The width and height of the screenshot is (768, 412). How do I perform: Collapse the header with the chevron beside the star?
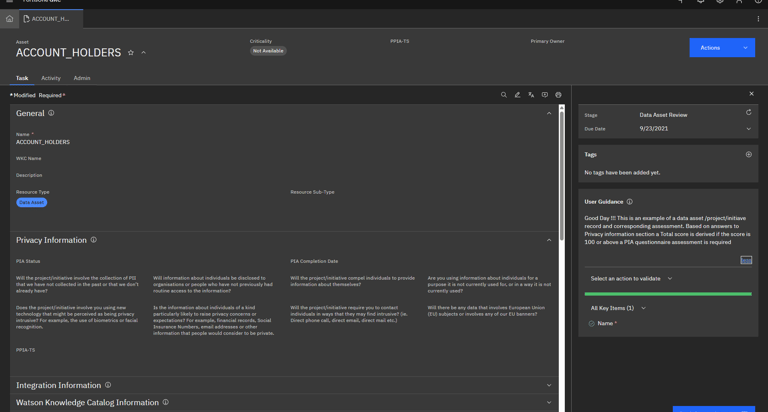(x=144, y=53)
